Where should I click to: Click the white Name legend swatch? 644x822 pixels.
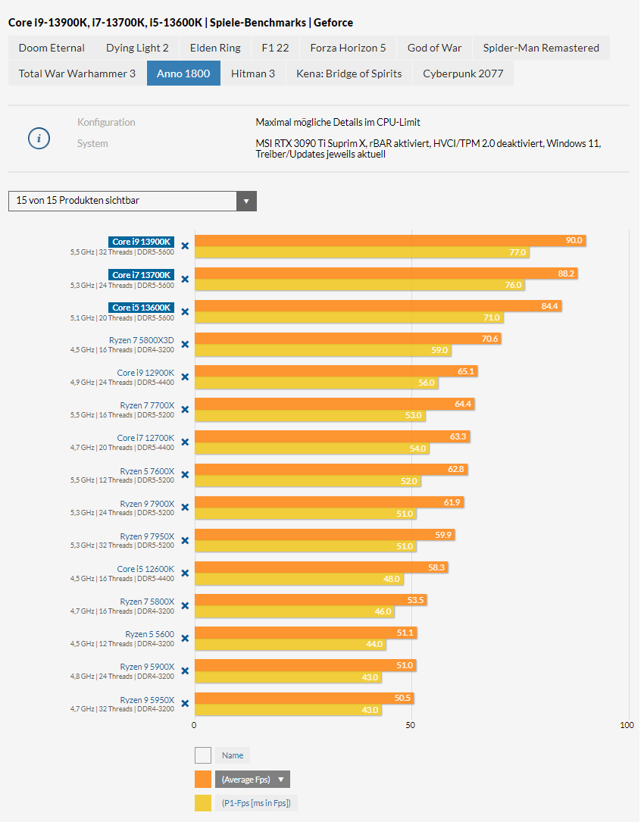(x=203, y=755)
